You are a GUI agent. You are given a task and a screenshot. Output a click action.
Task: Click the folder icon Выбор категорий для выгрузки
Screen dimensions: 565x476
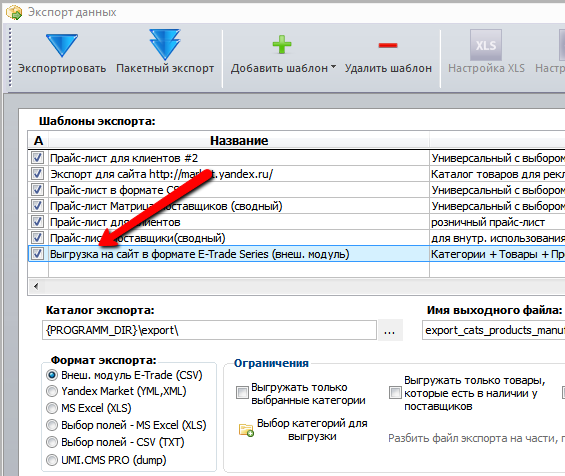point(246,430)
